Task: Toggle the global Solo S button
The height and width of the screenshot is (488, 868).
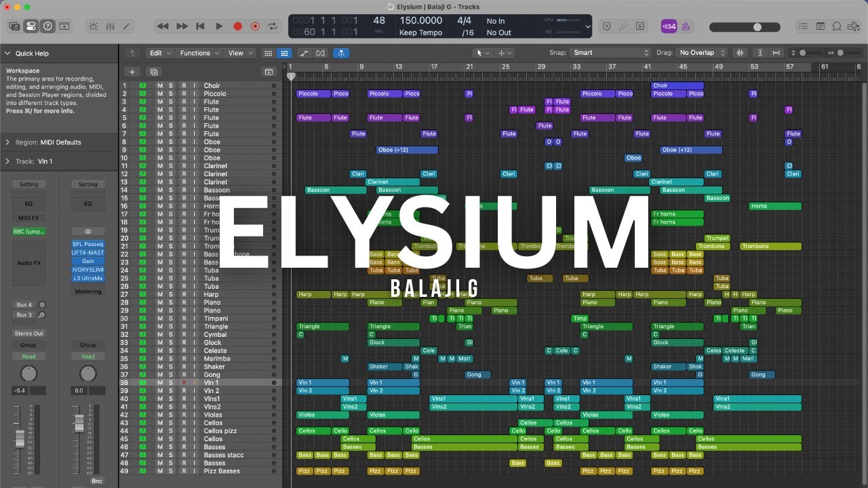Action: tap(639, 26)
